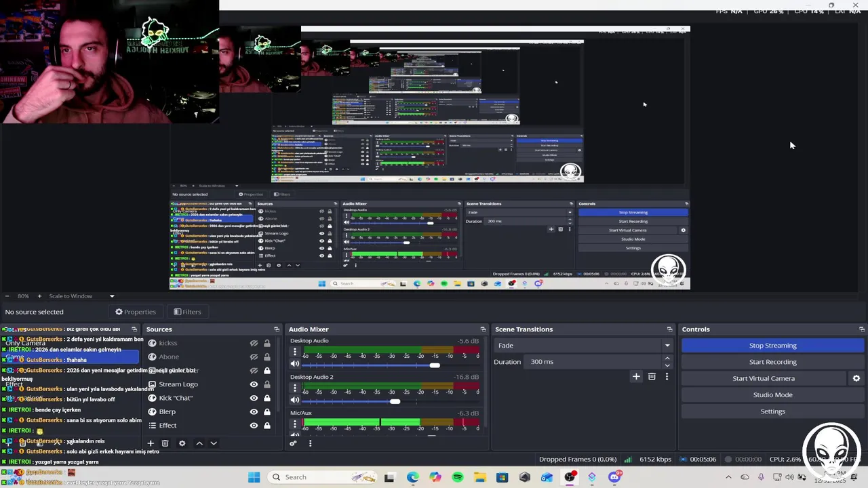Click Start Recording
868x488 pixels.
coord(772,362)
